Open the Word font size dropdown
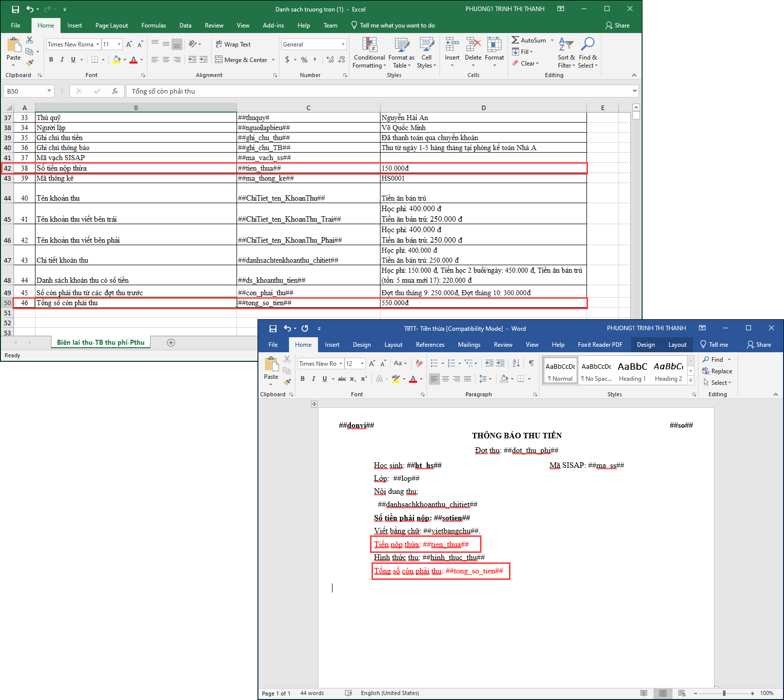This screenshot has width=784, height=700. coord(362,364)
